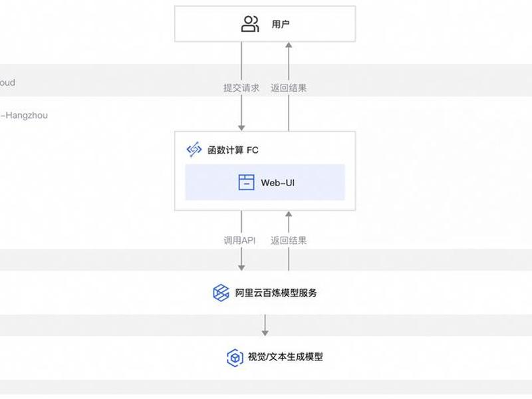Click the 返回结果 label below the FC box
The image size is (532, 399).
(289, 241)
